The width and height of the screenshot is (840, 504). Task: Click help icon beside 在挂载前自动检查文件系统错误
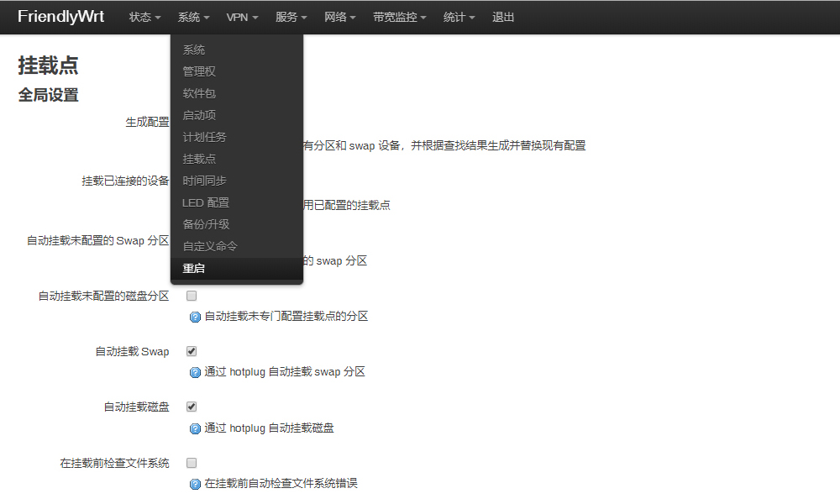pos(195,484)
